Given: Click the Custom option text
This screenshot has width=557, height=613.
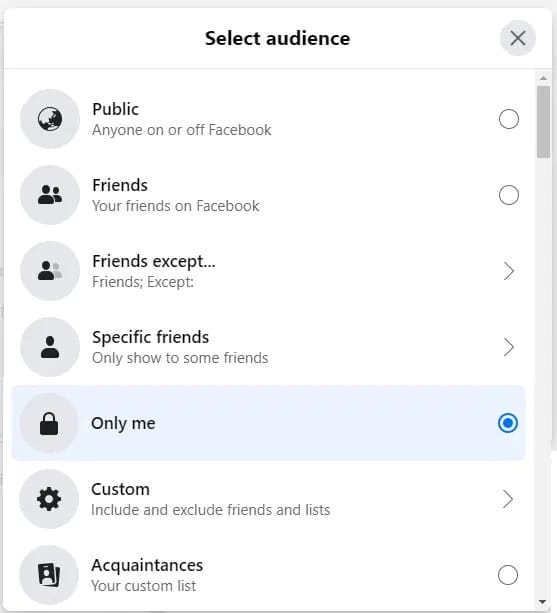Looking at the screenshot, I should [x=120, y=489].
